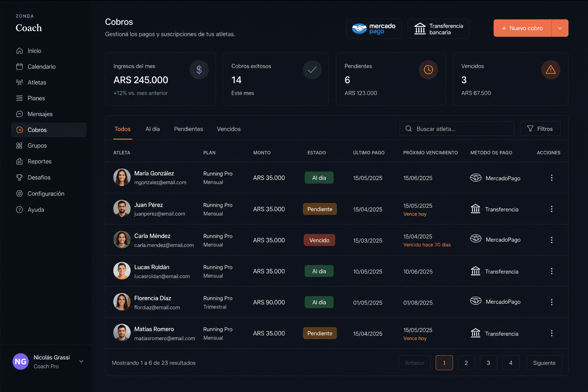Switch to the Vencidos tab
Image resolution: width=588 pixels, height=392 pixels.
(229, 129)
